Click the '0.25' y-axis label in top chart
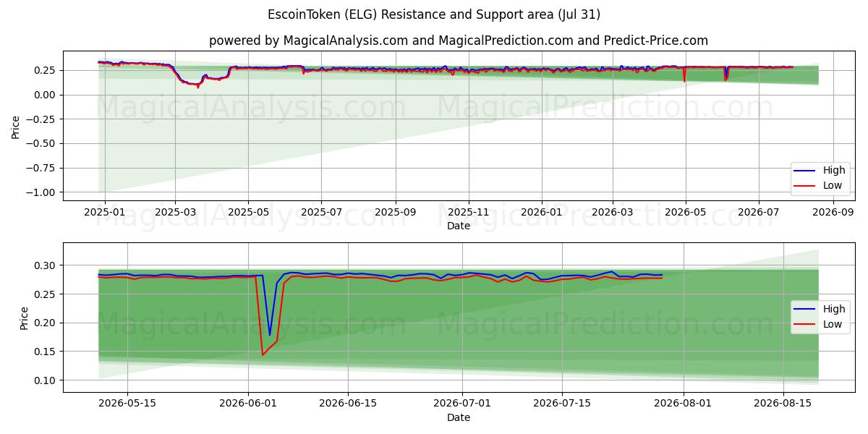 point(46,70)
